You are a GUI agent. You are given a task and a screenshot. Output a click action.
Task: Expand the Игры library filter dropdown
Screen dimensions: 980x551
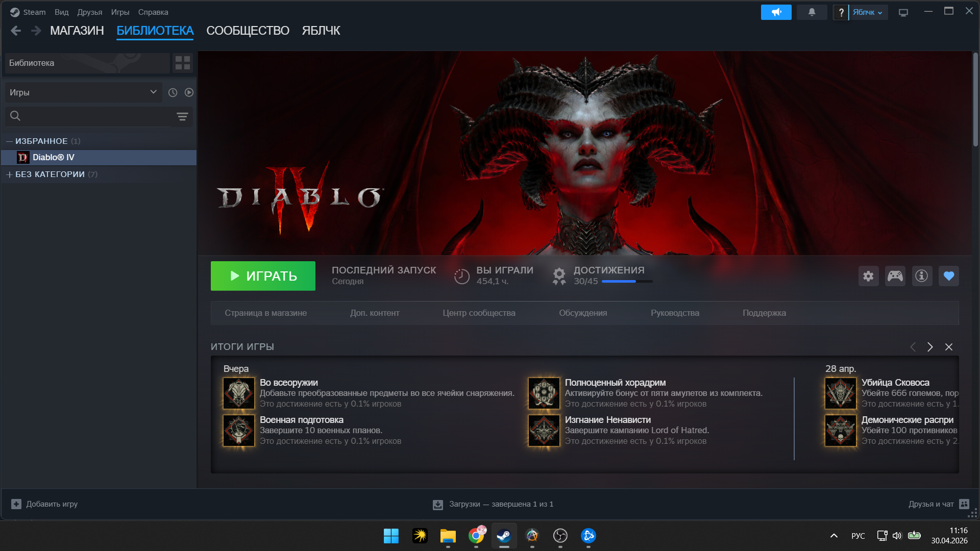(x=84, y=92)
